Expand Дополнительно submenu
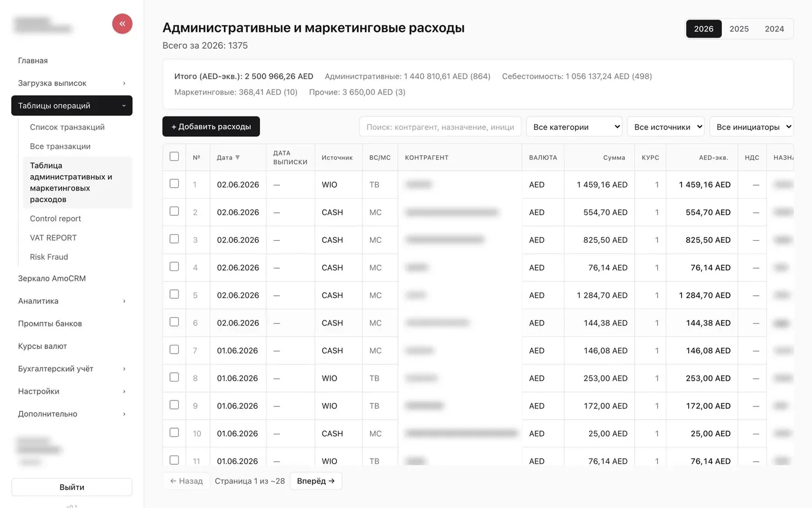 pos(72,414)
